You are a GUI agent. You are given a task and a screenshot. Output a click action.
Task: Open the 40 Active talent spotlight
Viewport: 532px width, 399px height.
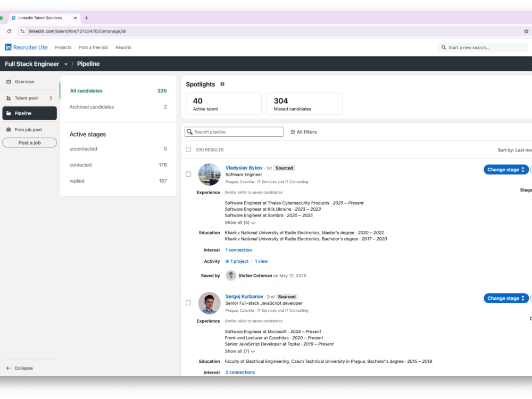(x=223, y=104)
